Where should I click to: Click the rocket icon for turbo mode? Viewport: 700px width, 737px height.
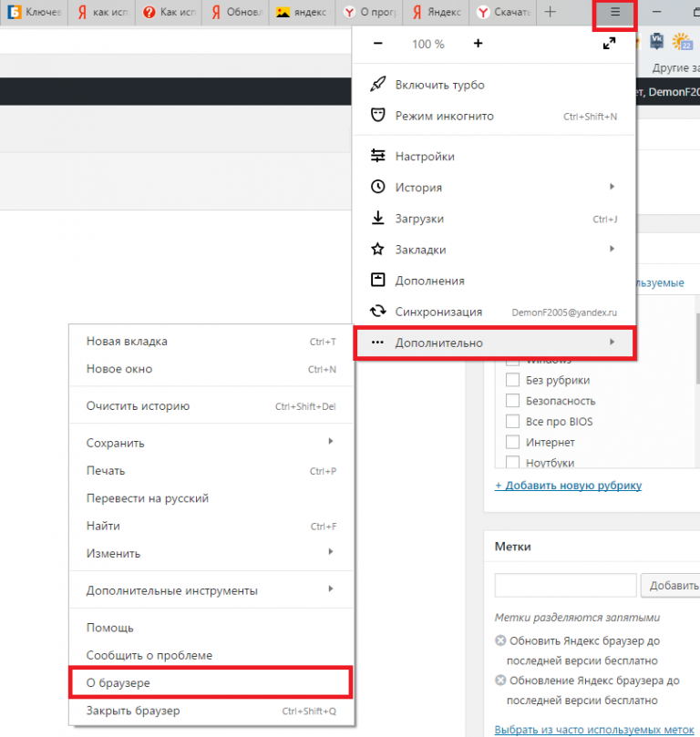click(378, 85)
